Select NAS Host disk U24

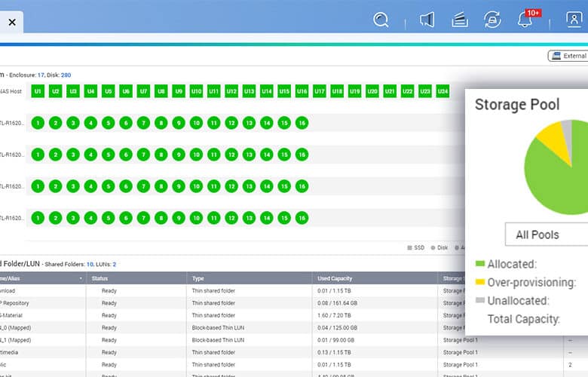(x=443, y=91)
